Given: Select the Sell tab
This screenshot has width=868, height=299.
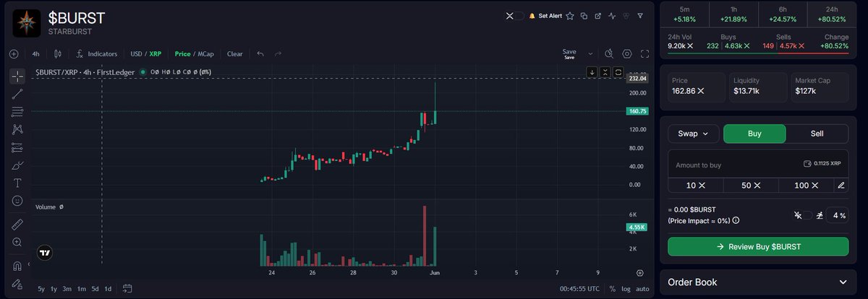Looking at the screenshot, I should pyautogui.click(x=817, y=134).
